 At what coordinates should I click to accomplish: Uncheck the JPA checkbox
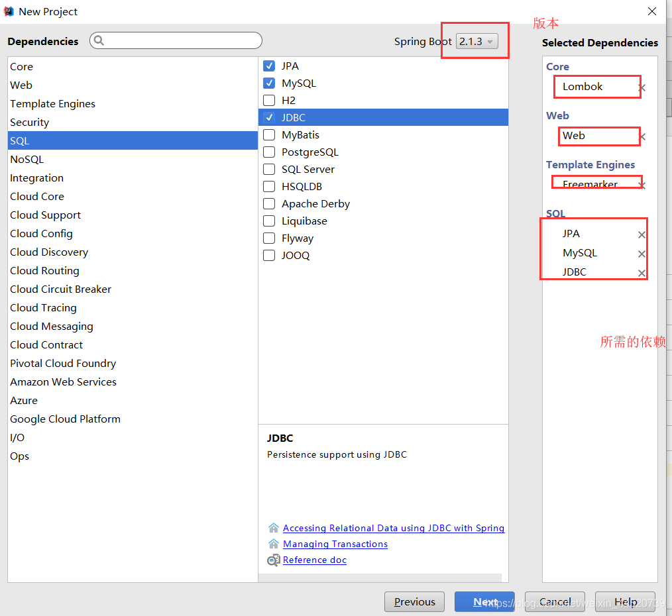pyautogui.click(x=269, y=66)
